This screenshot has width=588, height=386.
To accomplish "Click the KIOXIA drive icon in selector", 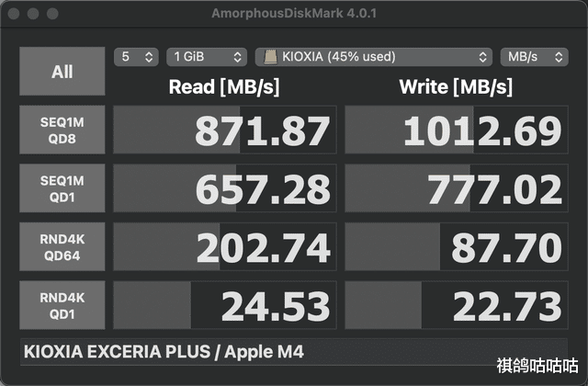I will pos(270,57).
